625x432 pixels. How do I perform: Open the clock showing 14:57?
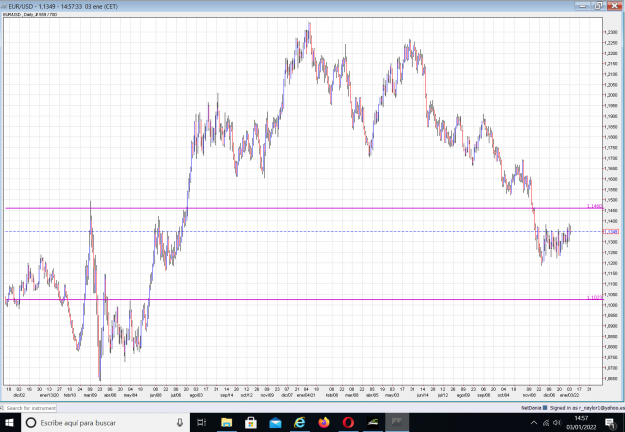(582, 423)
